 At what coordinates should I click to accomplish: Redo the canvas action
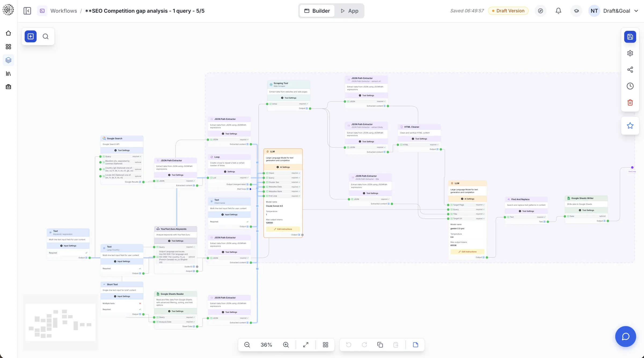(x=364, y=345)
